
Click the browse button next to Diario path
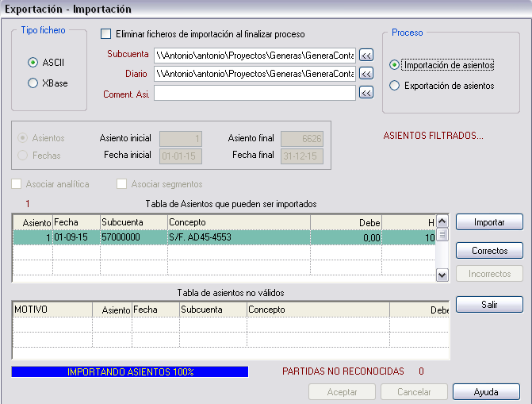(366, 74)
